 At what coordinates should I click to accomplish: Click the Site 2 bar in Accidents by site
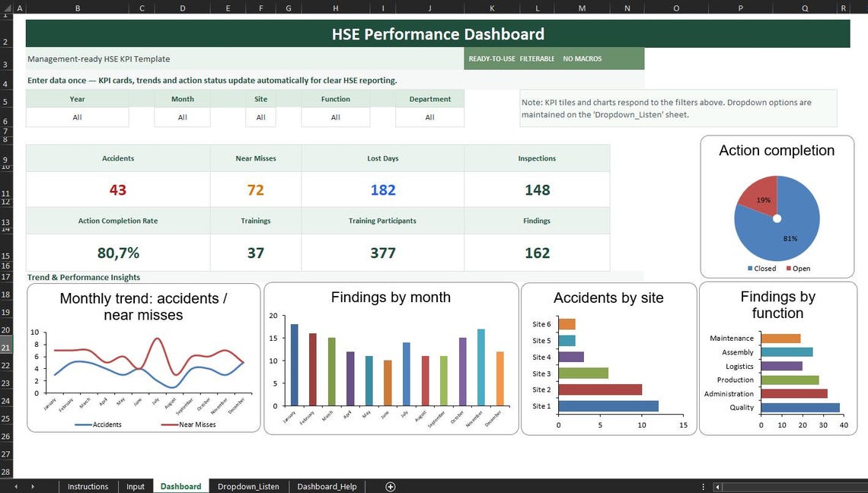600,390
